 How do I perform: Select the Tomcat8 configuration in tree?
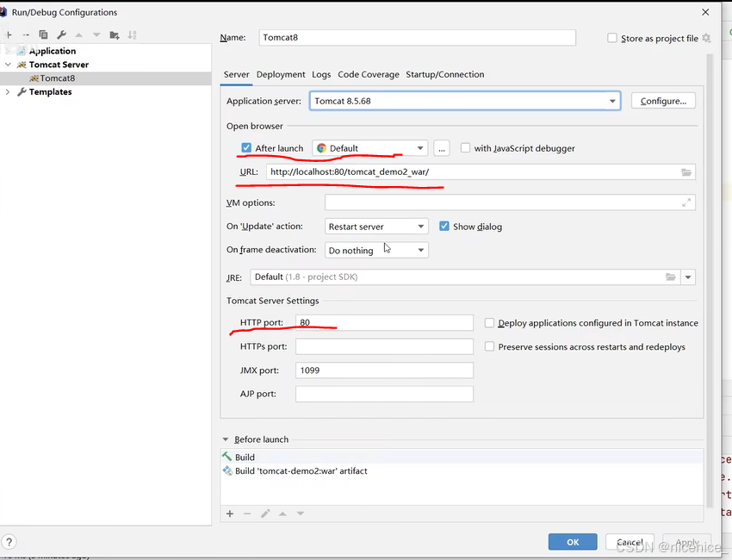point(106,78)
